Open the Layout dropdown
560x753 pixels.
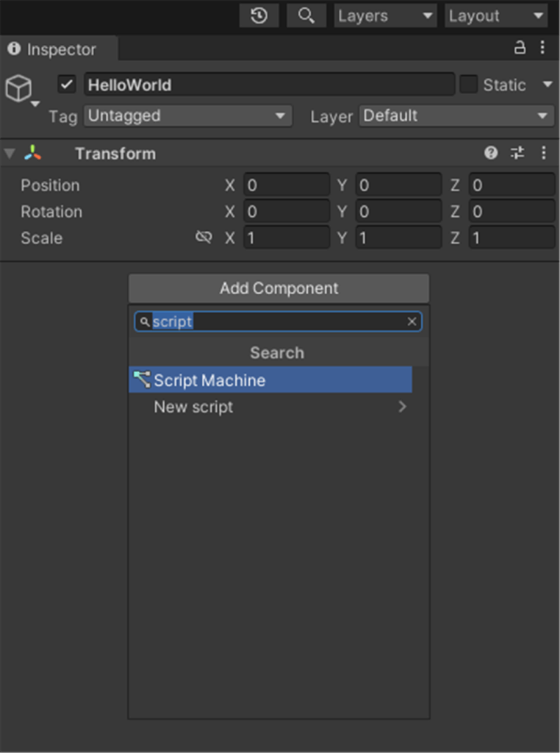pyautogui.click(x=496, y=15)
